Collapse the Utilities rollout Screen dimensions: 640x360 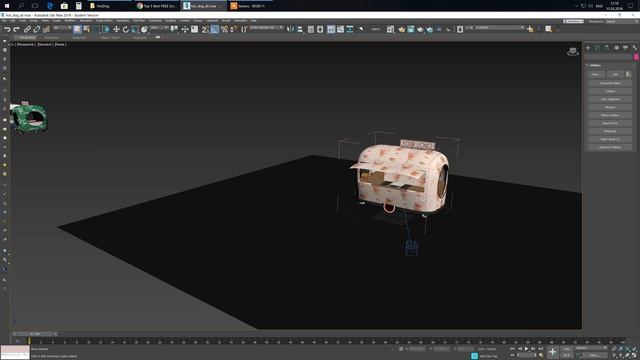pyautogui.click(x=595, y=65)
